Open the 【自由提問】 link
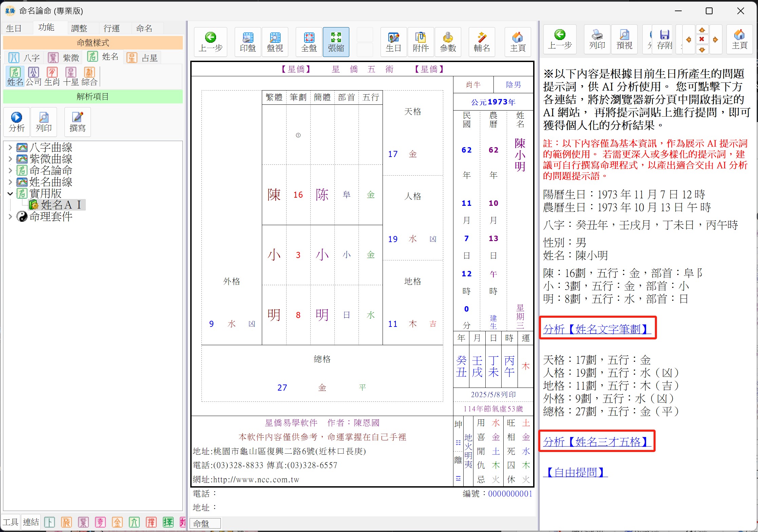The width and height of the screenshot is (758, 532). pyautogui.click(x=575, y=472)
